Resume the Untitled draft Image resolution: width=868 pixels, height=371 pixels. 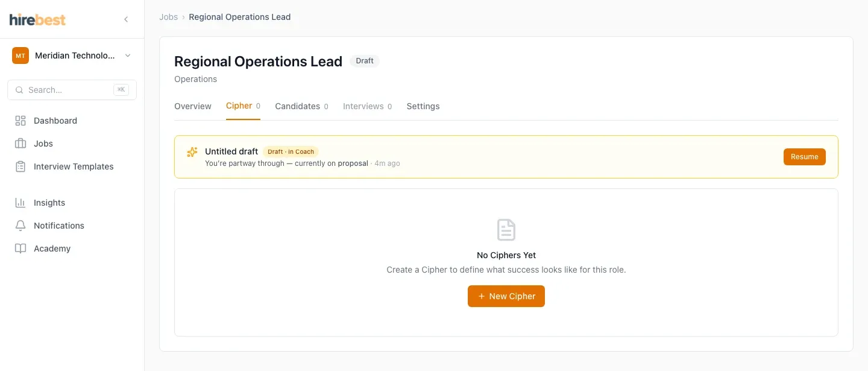coord(805,157)
